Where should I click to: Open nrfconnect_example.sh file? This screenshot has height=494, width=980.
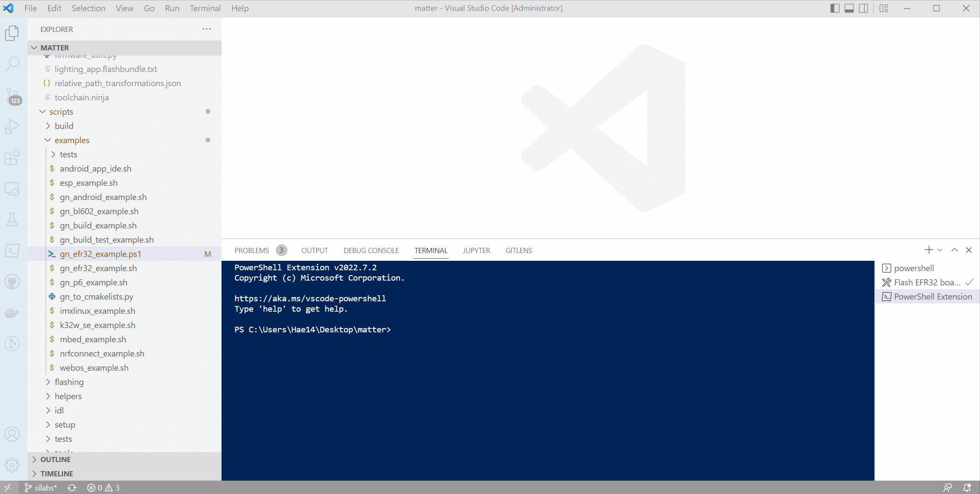[x=125, y=353]
